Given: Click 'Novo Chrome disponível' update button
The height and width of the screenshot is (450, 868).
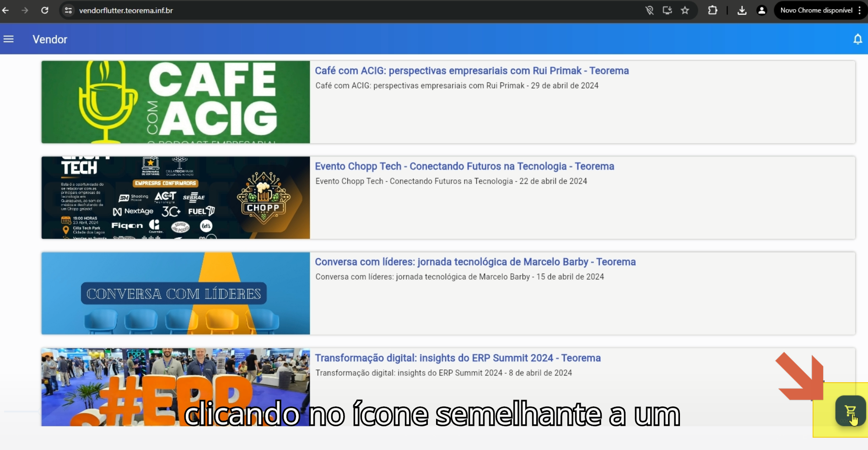Looking at the screenshot, I should 816,10.
